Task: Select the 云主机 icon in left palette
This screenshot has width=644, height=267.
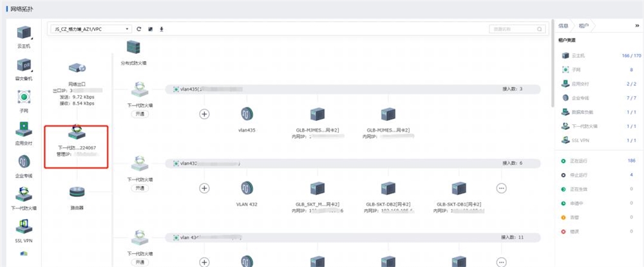Action: tap(24, 32)
